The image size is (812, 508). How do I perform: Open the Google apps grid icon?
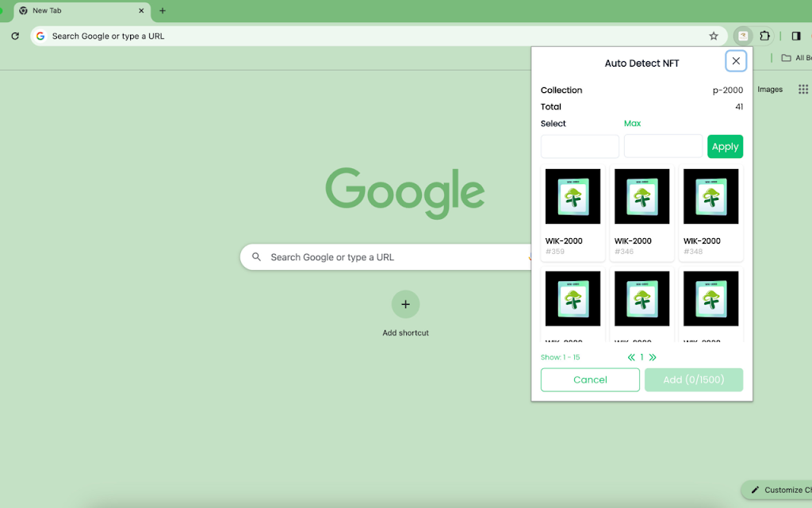(x=803, y=89)
